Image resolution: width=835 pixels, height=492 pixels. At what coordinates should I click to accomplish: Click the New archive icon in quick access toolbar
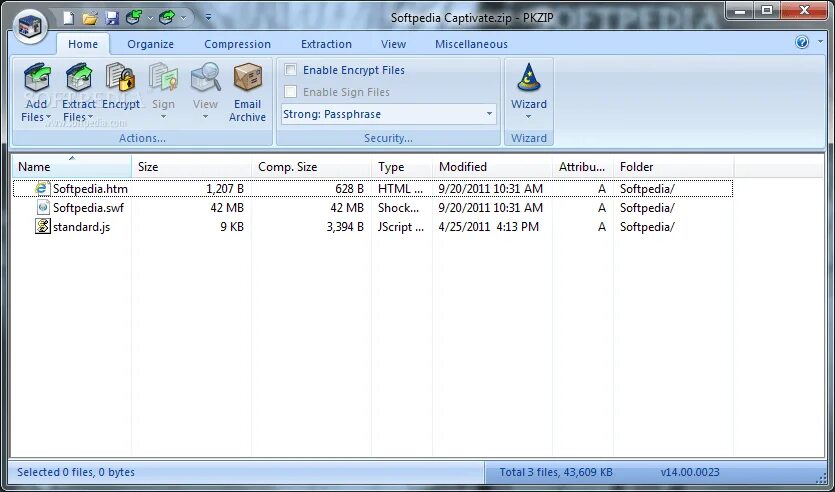(x=69, y=18)
